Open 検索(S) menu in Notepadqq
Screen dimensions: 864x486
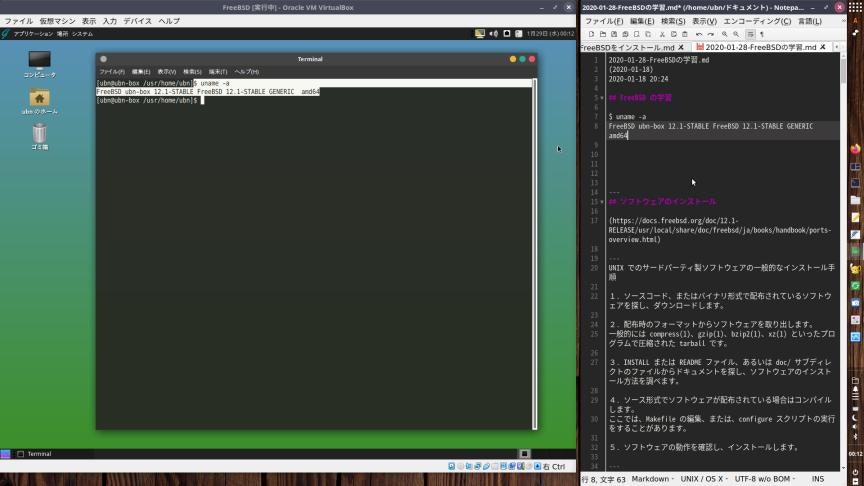click(673, 21)
